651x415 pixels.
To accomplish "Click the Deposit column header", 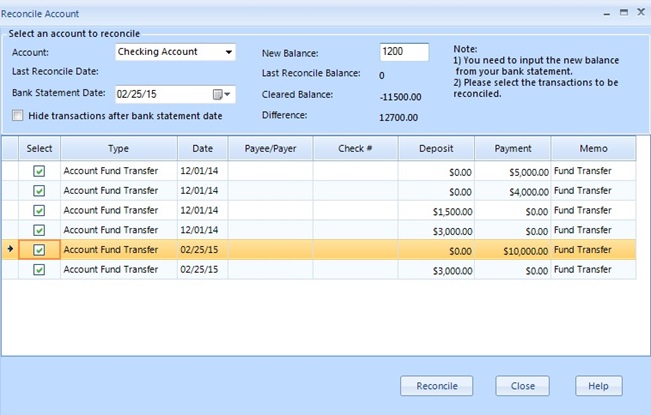I will click(x=436, y=149).
